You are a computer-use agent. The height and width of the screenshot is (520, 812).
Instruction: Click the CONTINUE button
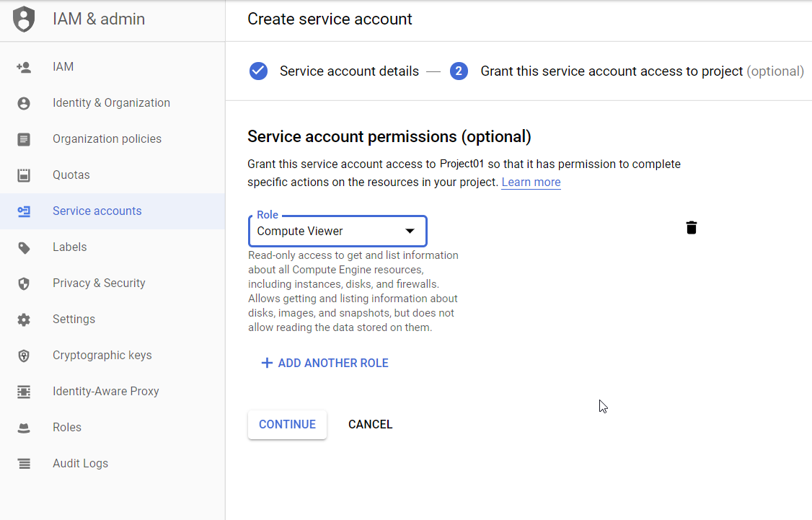coord(287,424)
